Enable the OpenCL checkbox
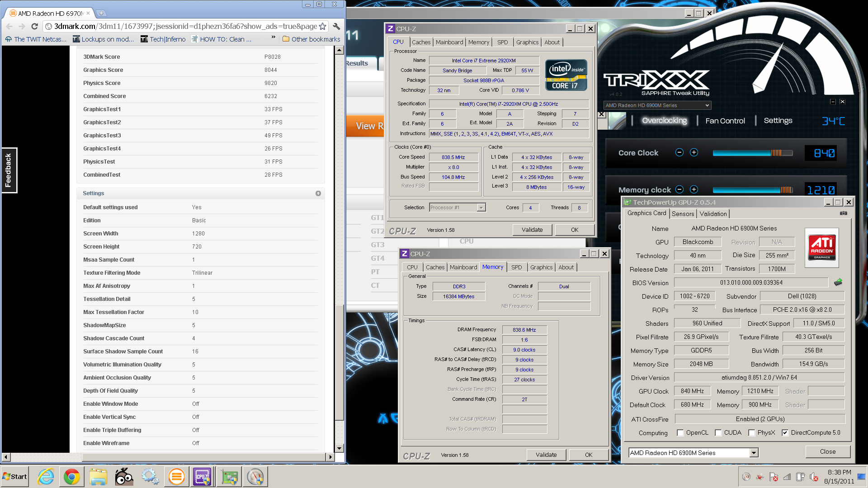 click(680, 433)
